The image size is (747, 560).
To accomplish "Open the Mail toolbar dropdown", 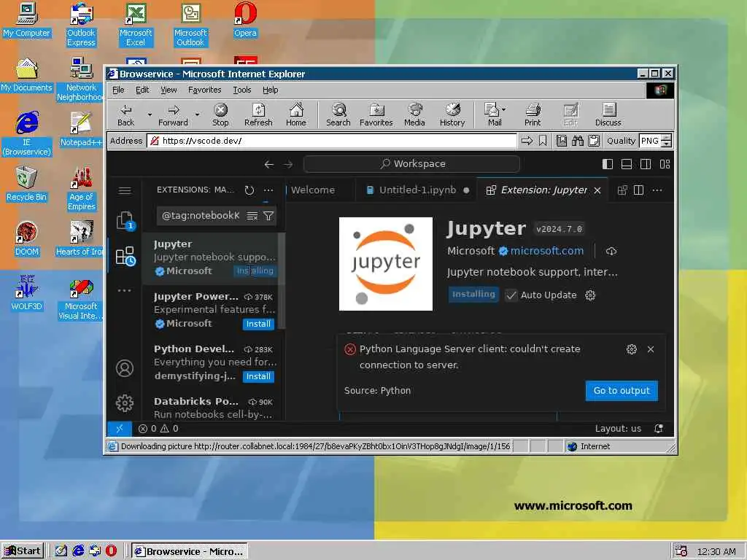I will pos(504,109).
